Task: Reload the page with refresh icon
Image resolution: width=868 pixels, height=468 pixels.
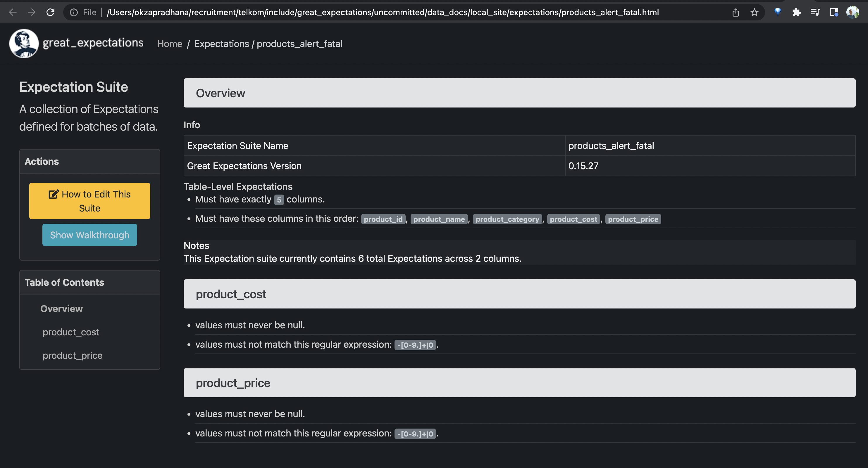Action: tap(51, 13)
